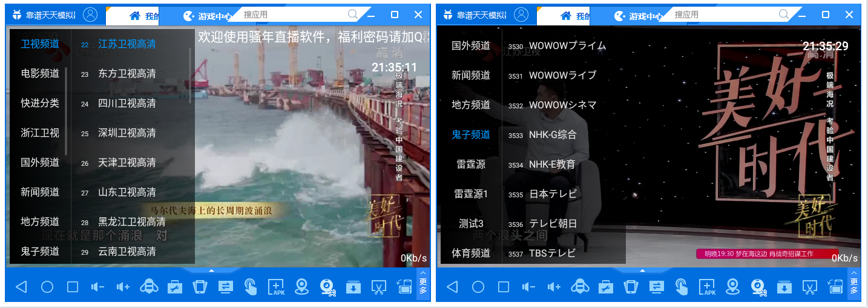Open location pin tool in left window

(x=301, y=287)
